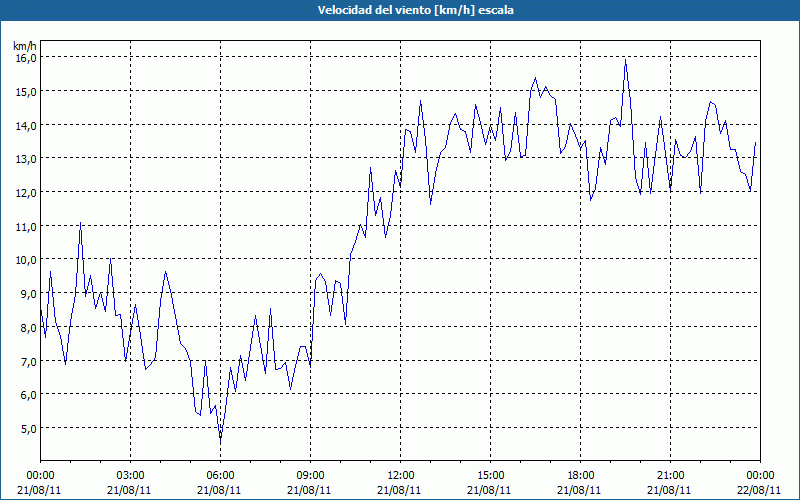
Task: Click the '8,0' y-axis value
Action: (x=29, y=328)
